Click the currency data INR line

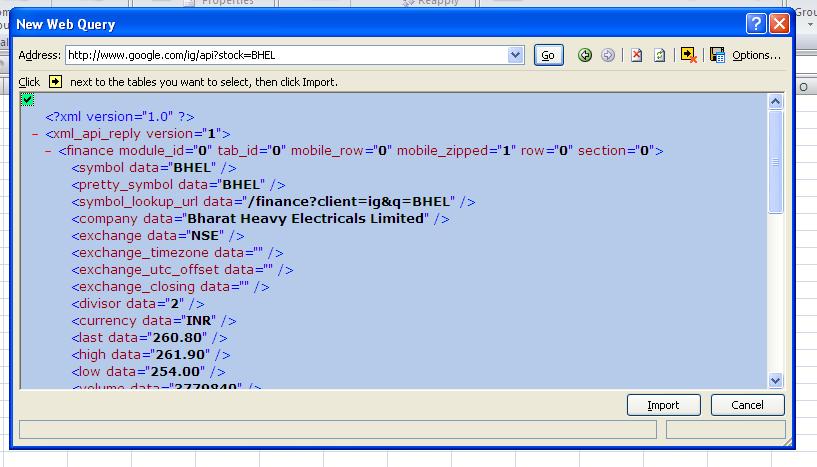pos(154,321)
